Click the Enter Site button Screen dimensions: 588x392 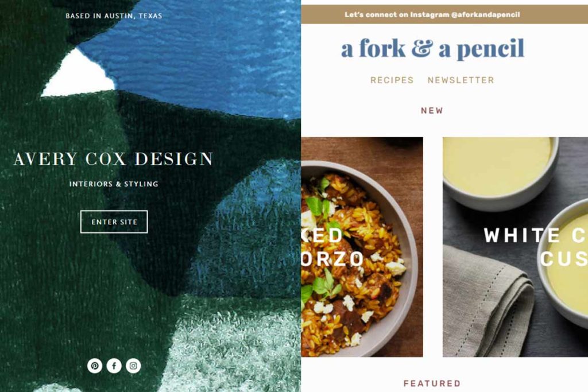click(114, 222)
